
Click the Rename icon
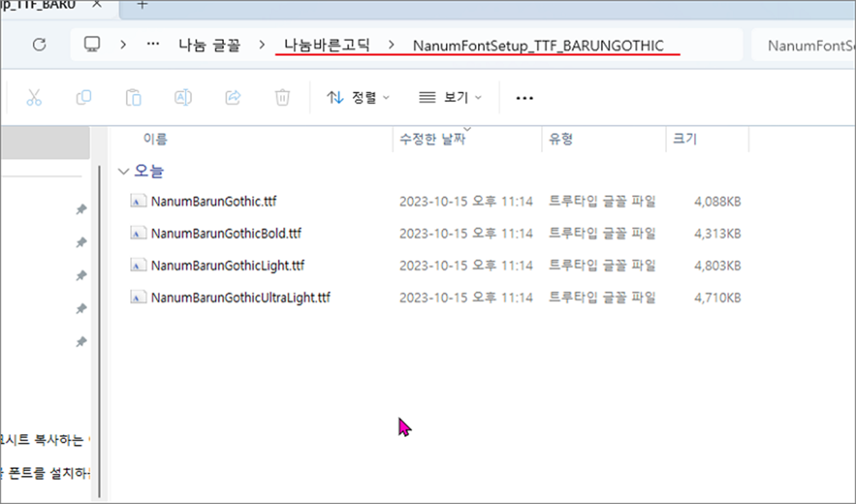tap(183, 97)
